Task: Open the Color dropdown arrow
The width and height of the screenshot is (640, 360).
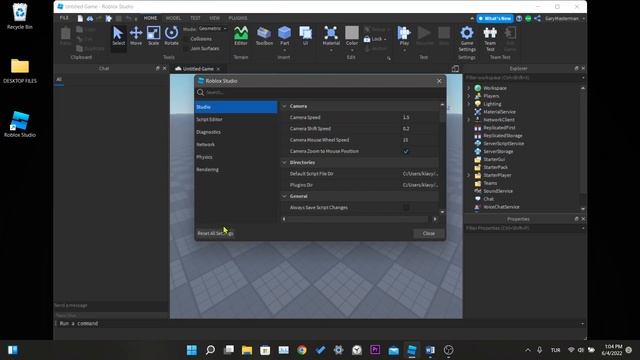Action: 351,51
